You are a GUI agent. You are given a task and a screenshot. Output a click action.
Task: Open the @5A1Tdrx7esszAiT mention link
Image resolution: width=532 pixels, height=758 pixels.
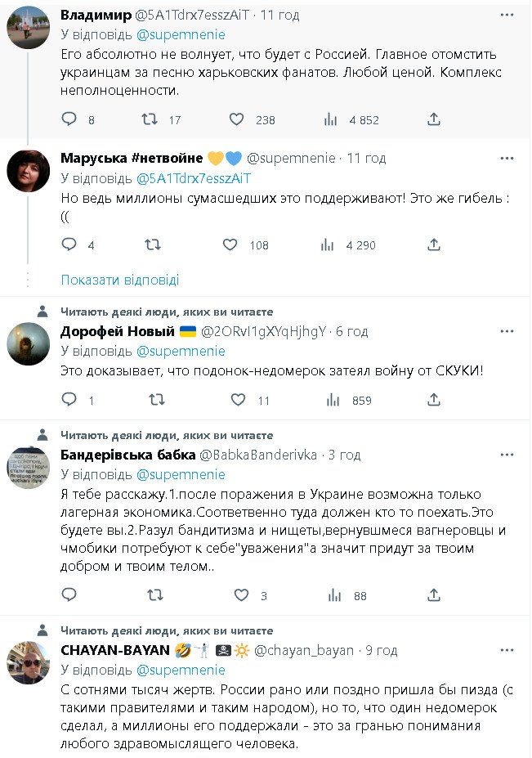pyautogui.click(x=194, y=177)
